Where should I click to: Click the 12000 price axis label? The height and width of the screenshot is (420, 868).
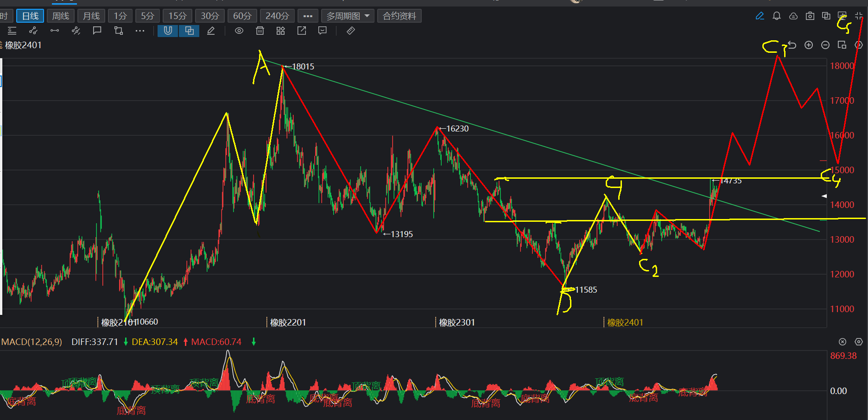tap(842, 274)
